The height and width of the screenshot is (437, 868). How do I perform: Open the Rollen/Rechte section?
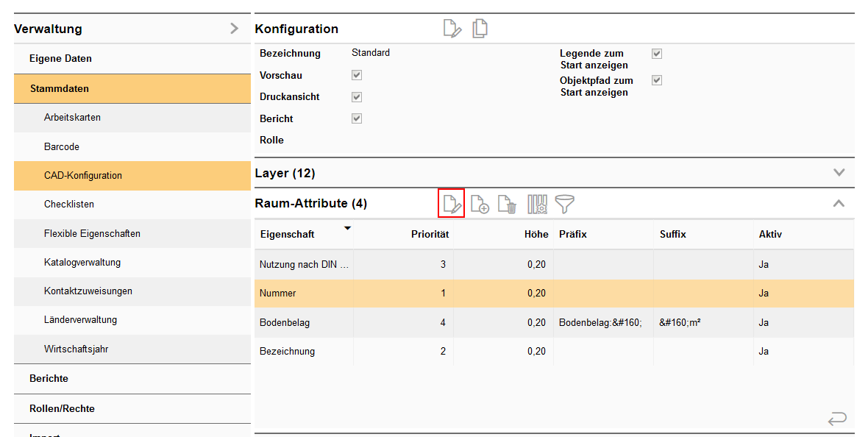pos(62,408)
